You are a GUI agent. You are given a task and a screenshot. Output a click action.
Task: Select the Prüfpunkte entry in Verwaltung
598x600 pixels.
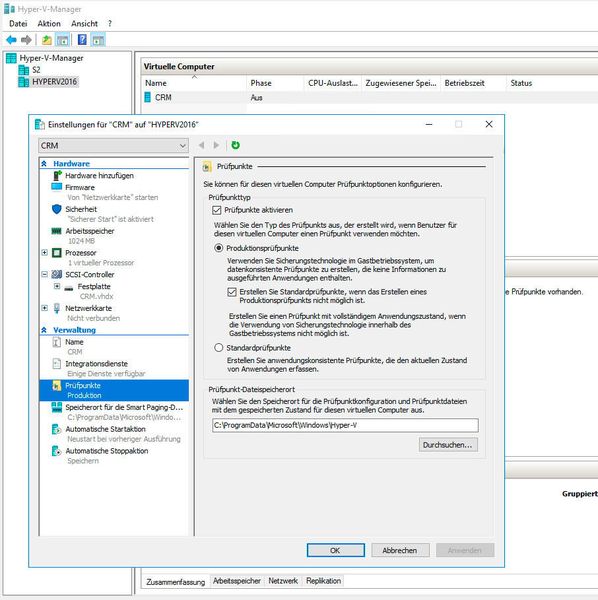114,390
